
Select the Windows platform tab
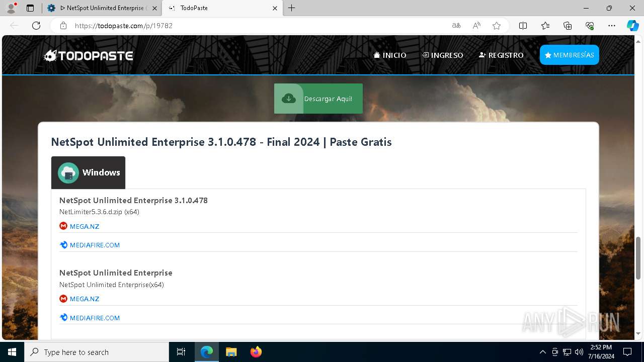point(89,172)
